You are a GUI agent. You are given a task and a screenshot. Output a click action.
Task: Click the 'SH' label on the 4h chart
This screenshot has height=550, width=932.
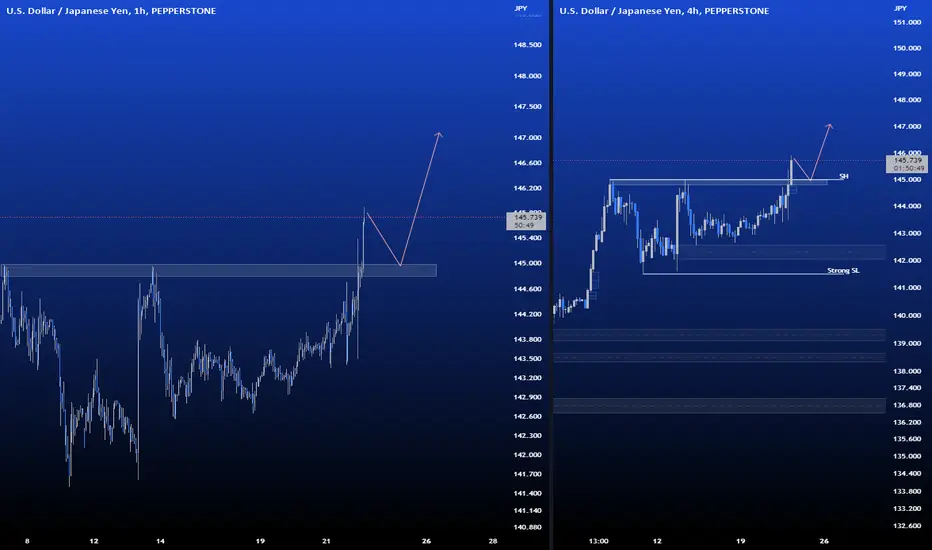[843, 177]
